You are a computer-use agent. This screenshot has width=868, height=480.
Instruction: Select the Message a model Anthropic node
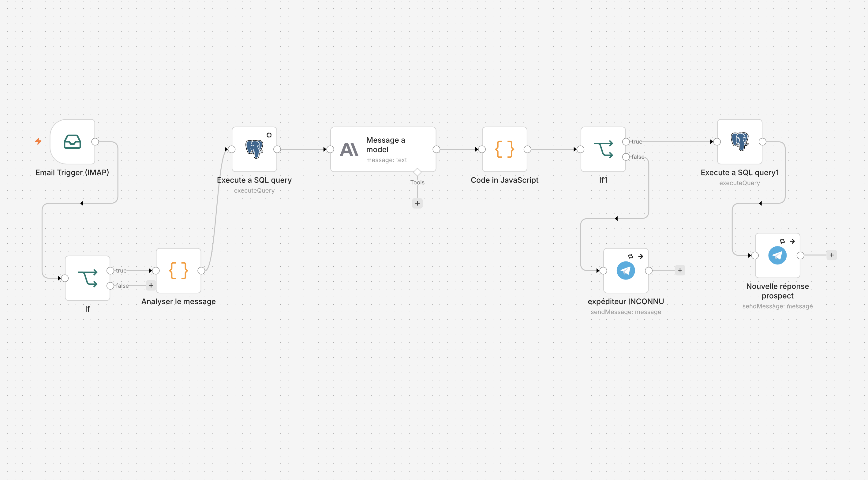click(383, 149)
